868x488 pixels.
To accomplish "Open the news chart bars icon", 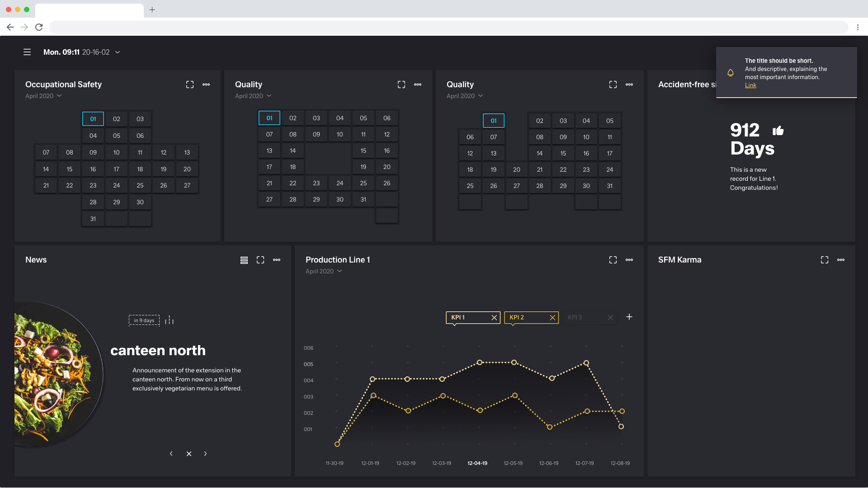I will [170, 320].
